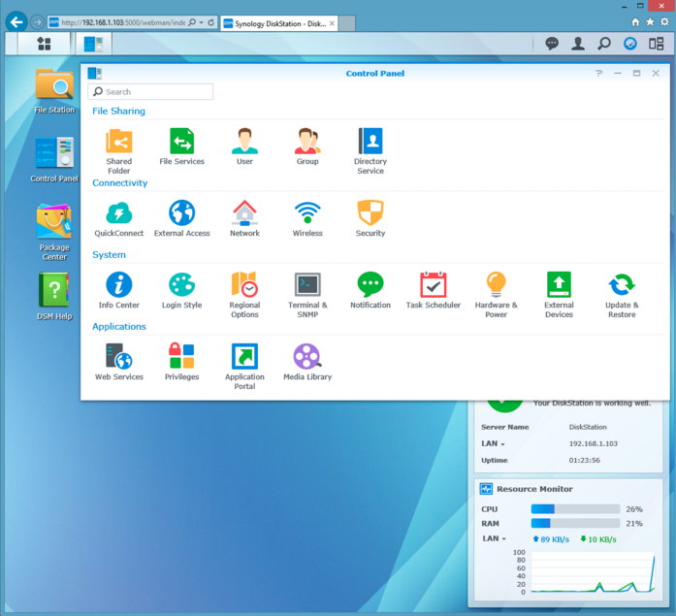Open the DSM Main Menu grid button

click(x=44, y=44)
